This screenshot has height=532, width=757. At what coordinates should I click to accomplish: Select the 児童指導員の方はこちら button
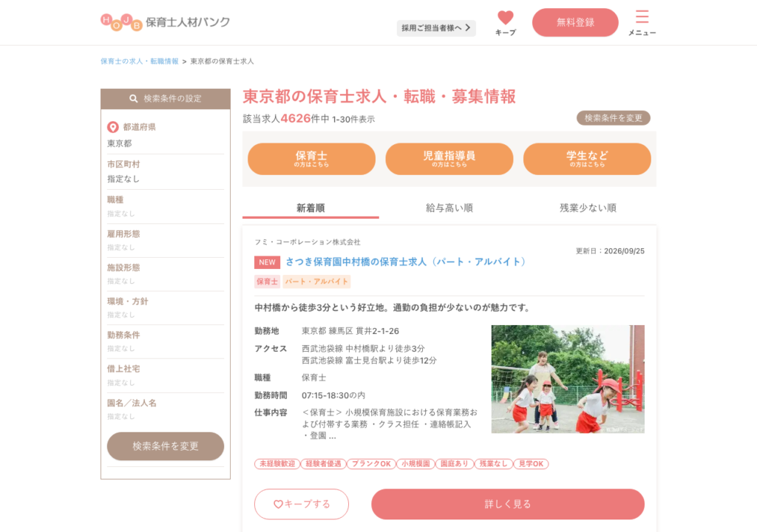(x=449, y=159)
